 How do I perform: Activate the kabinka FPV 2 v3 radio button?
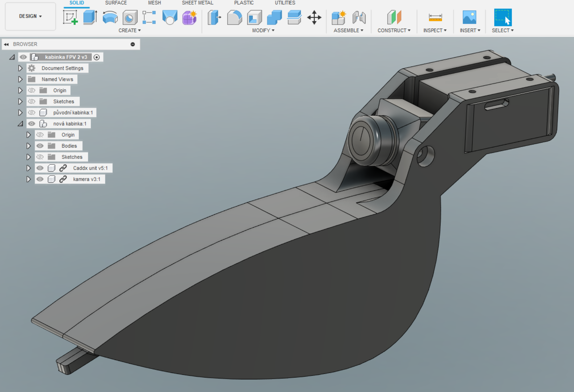pyautogui.click(x=97, y=57)
